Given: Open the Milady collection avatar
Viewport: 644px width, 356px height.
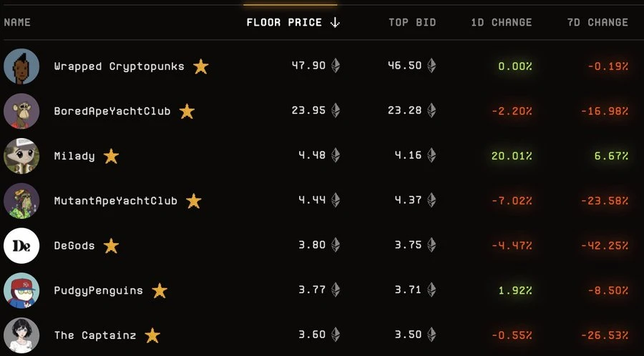Looking at the screenshot, I should (21, 156).
